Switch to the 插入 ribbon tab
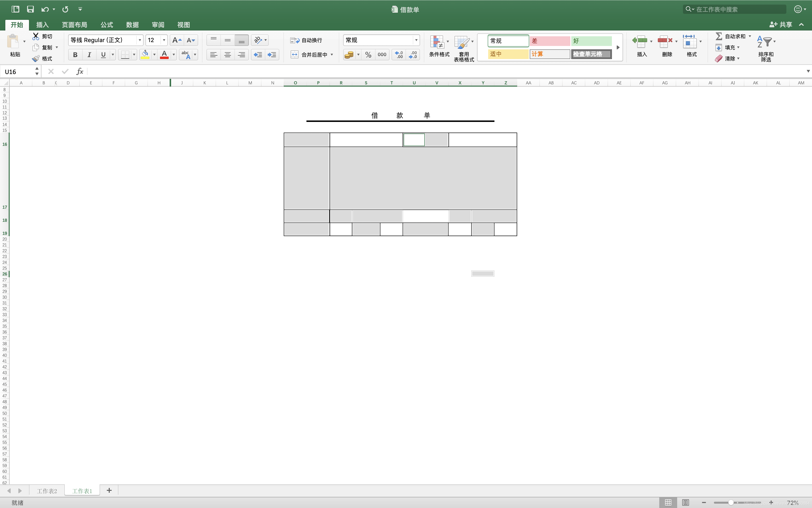 pyautogui.click(x=42, y=25)
